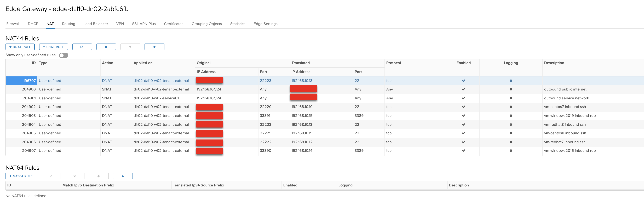This screenshot has height=219, width=644.
Task: Click logging X mark for rule 204903
Action: [x=511, y=116]
